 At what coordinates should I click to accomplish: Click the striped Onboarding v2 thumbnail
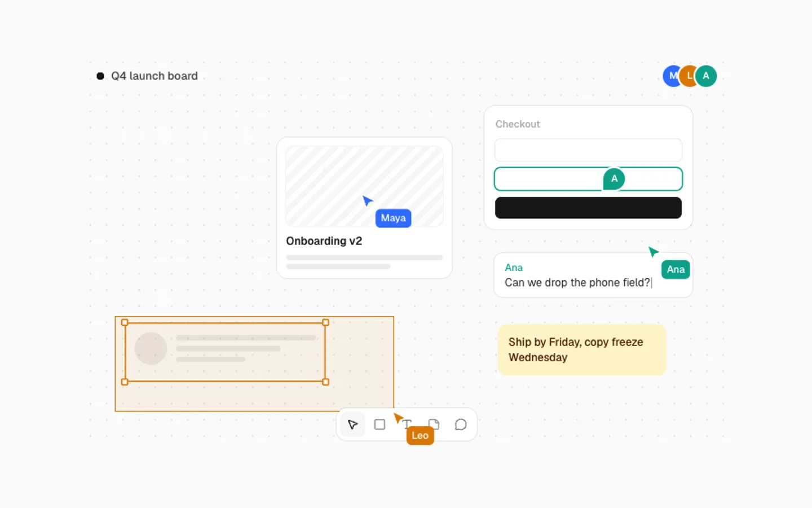tap(364, 186)
